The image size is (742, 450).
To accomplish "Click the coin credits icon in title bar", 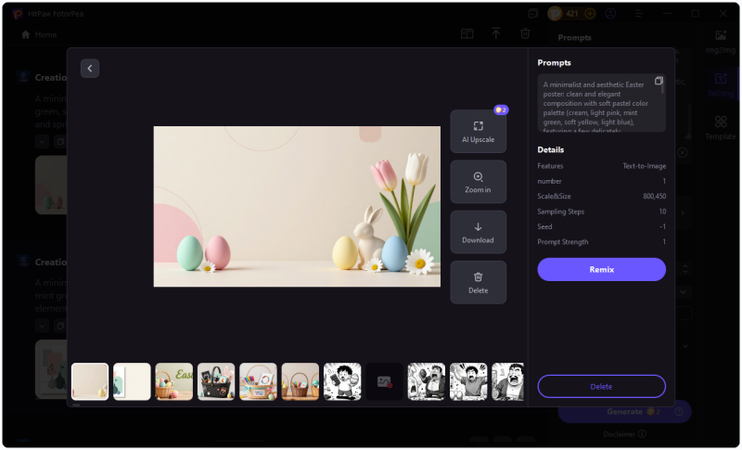I will [555, 14].
